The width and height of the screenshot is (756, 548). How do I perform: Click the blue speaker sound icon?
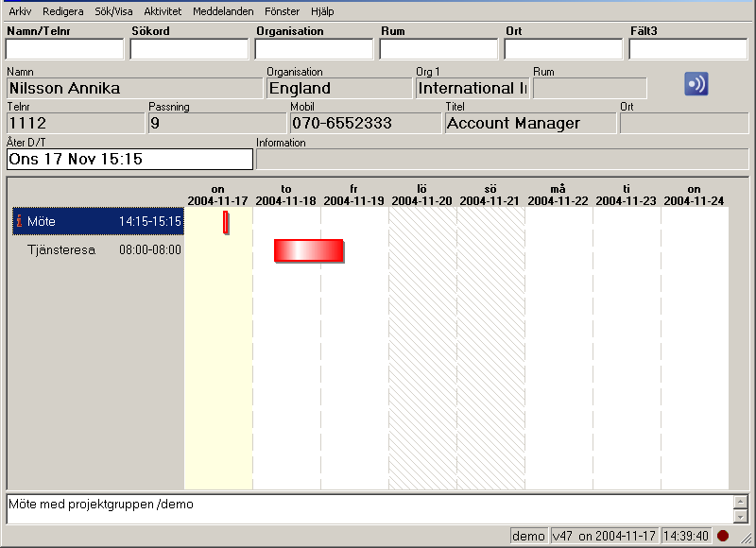pos(696,84)
